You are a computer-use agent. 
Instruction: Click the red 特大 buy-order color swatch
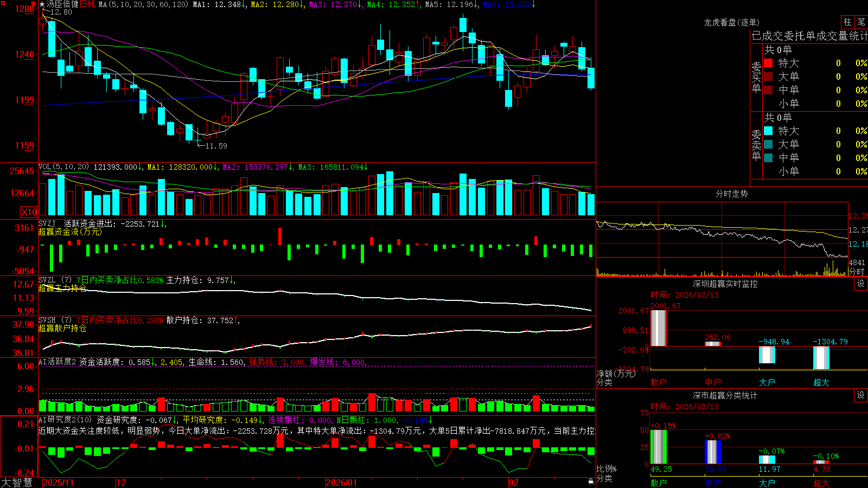[x=768, y=63]
